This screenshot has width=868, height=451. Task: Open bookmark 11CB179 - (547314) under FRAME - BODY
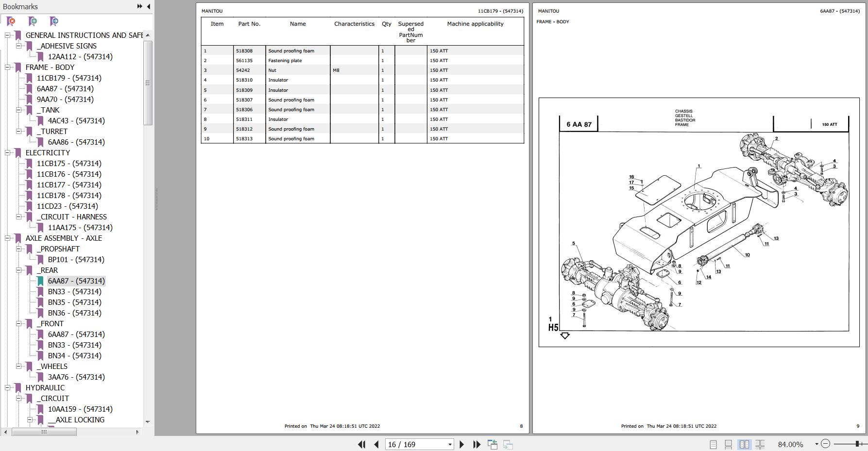(69, 78)
